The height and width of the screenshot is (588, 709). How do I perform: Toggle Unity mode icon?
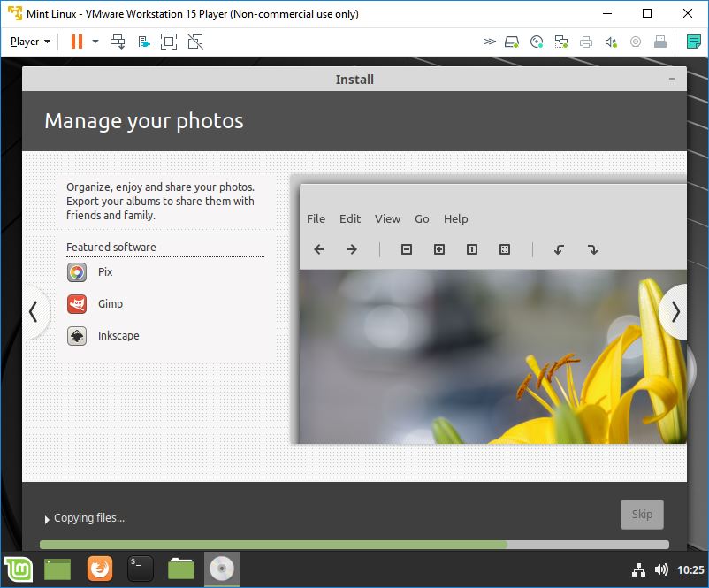pyautogui.click(x=195, y=42)
